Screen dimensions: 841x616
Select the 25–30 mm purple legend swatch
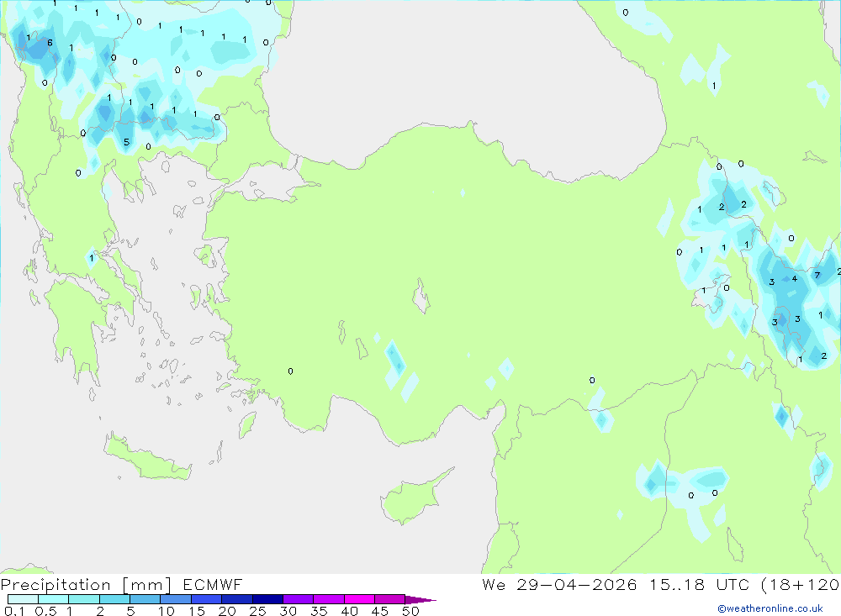(x=267, y=599)
